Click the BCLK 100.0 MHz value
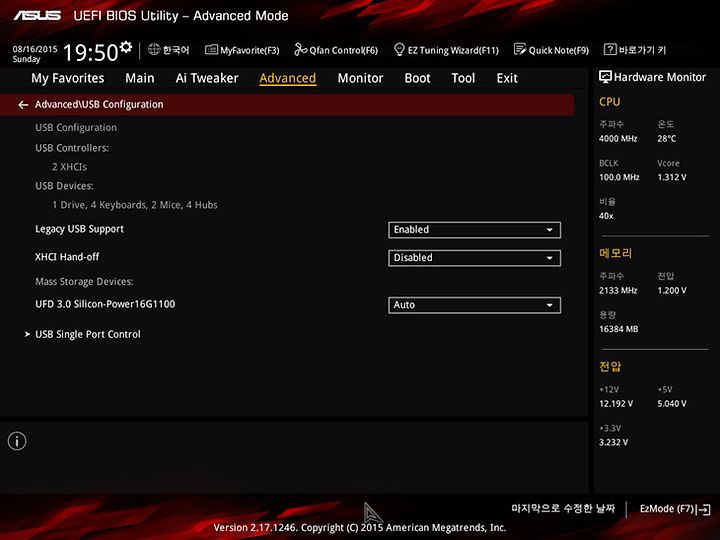 [619, 177]
